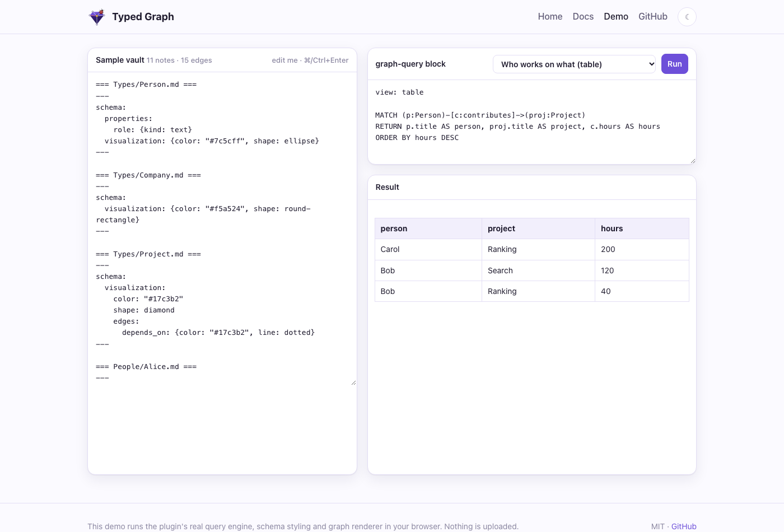
Task: Run the graph query
Action: [x=675, y=64]
